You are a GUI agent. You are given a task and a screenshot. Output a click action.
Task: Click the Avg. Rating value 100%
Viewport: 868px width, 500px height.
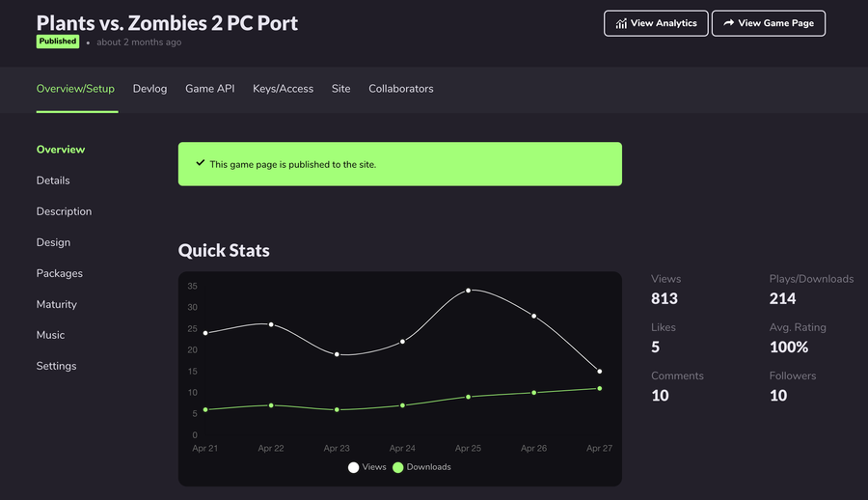coord(789,347)
